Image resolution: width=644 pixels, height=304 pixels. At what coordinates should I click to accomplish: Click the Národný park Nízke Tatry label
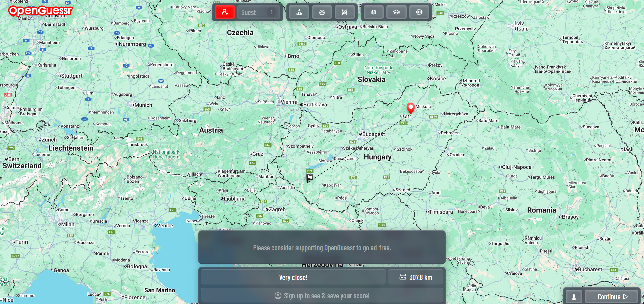point(378,70)
